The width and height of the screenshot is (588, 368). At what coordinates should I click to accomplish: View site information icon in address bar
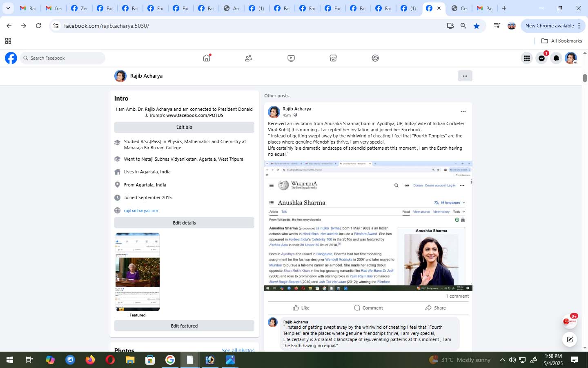pos(56,26)
